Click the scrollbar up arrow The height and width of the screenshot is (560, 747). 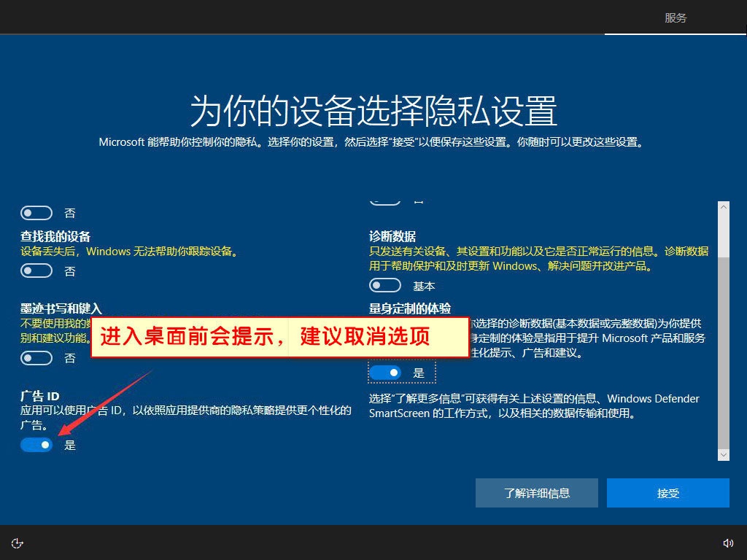[724, 207]
